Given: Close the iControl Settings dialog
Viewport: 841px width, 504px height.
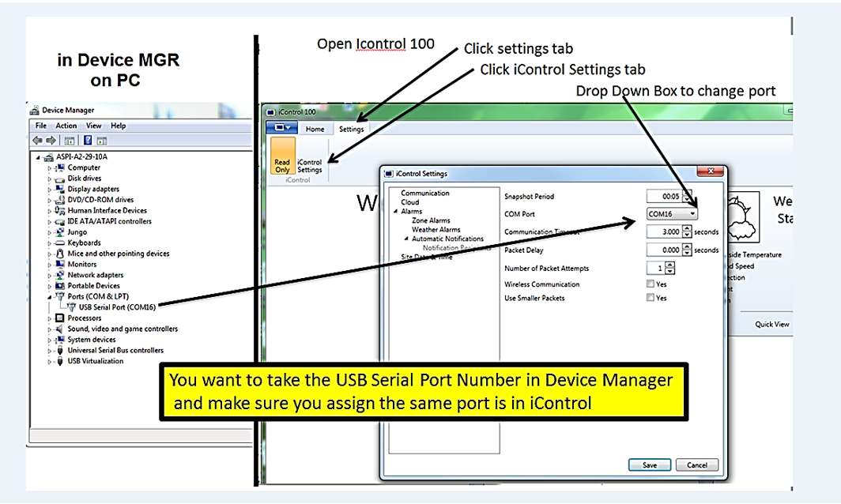Looking at the screenshot, I should pyautogui.click(x=711, y=171).
